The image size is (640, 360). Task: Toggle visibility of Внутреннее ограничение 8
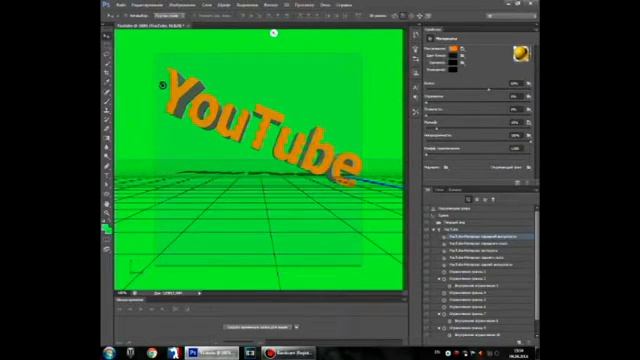pos(427,321)
